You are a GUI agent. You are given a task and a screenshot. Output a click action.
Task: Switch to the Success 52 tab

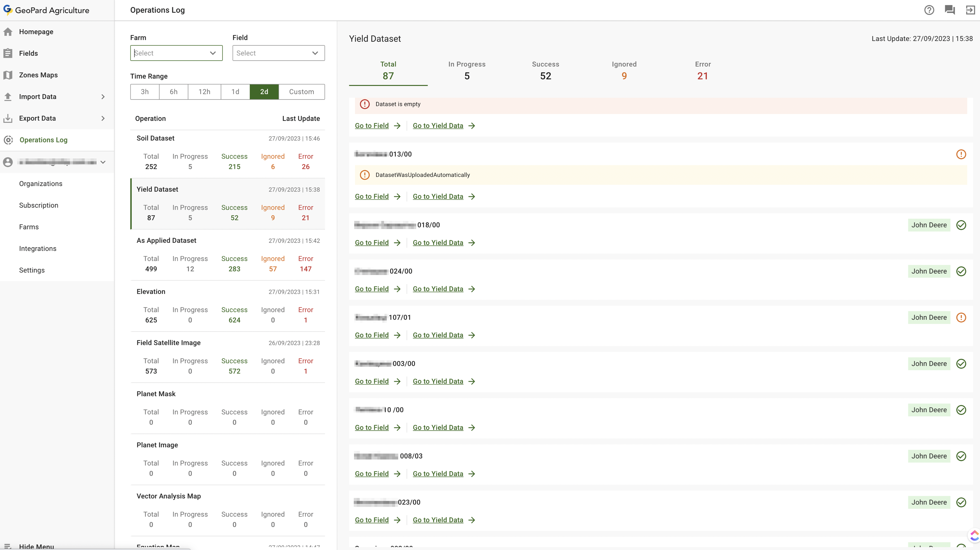pyautogui.click(x=545, y=70)
